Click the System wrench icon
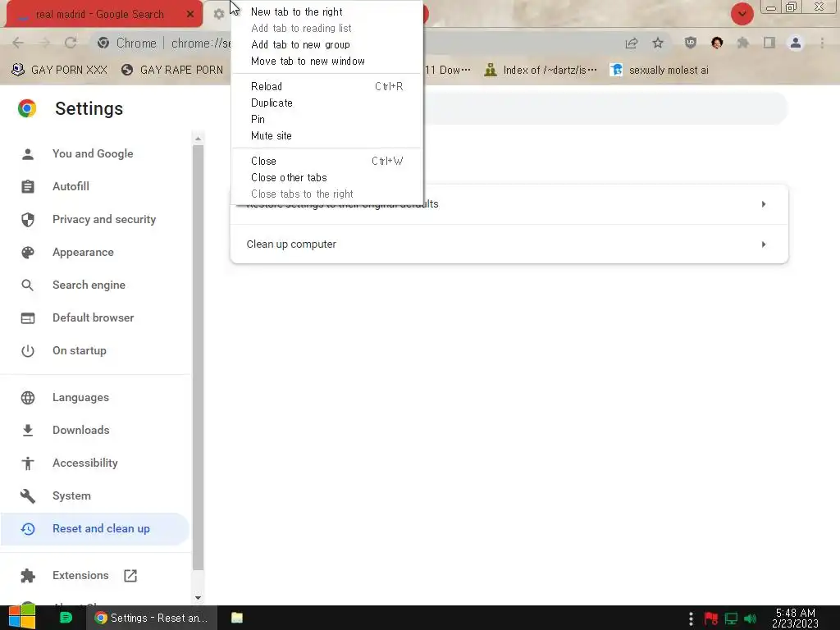Screen dimensions: 840x630 (28, 496)
